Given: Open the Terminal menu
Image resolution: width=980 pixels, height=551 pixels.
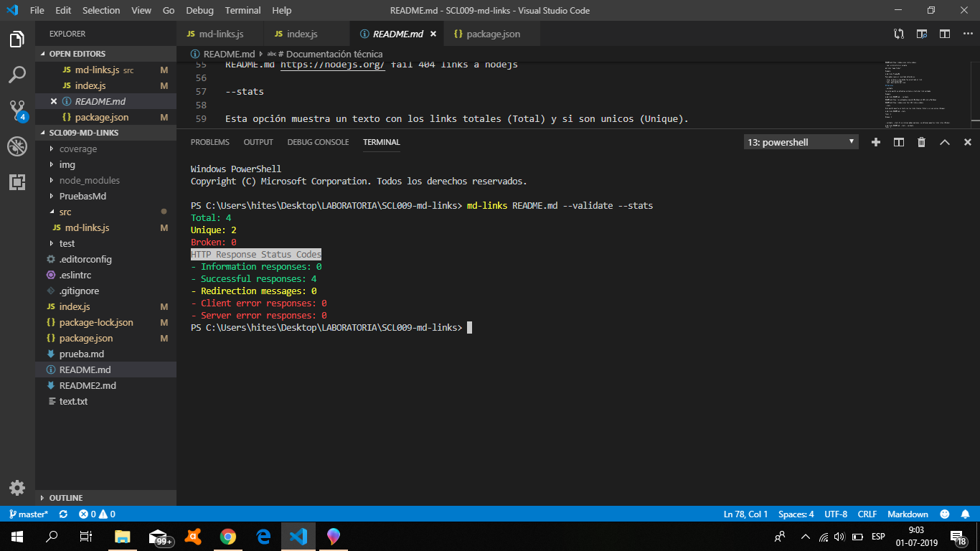Looking at the screenshot, I should click(x=242, y=10).
